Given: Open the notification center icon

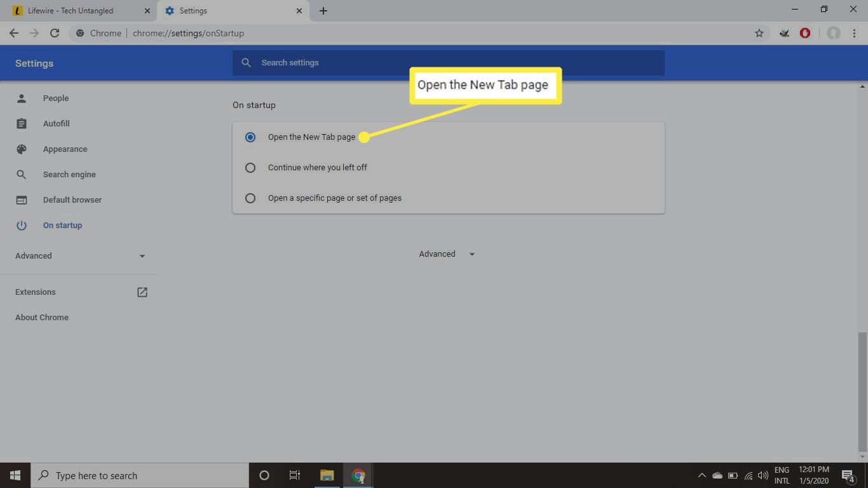Looking at the screenshot, I should (x=848, y=475).
